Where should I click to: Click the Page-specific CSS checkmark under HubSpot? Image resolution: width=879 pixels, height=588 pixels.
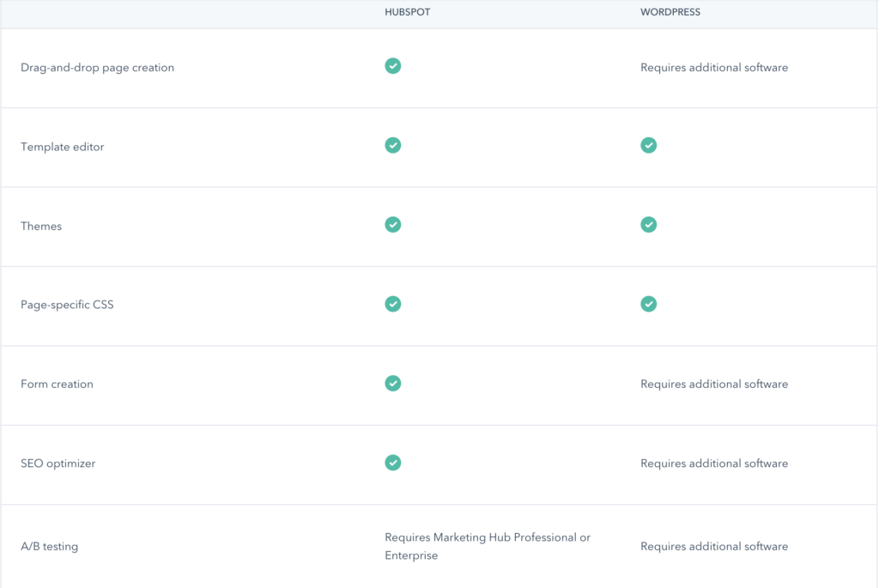click(392, 304)
